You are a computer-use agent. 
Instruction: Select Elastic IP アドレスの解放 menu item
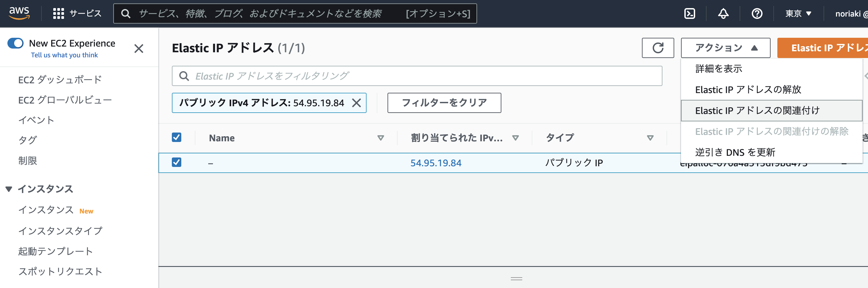click(x=772, y=90)
